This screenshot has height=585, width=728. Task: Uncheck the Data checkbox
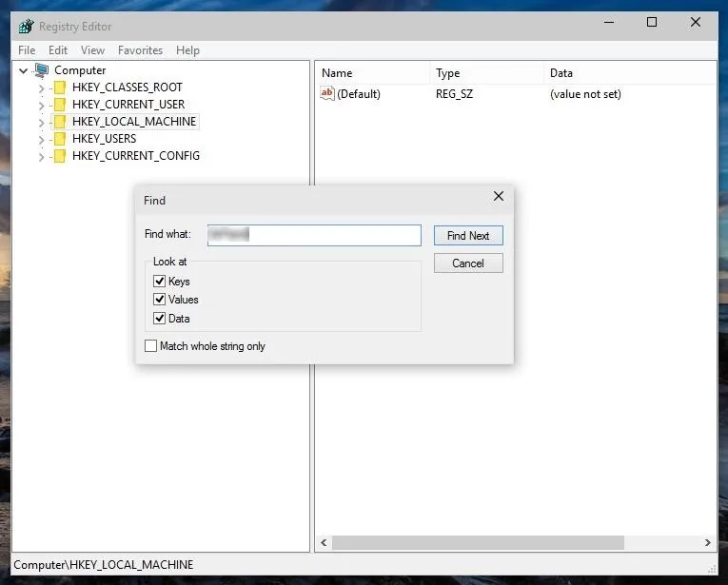tap(159, 319)
